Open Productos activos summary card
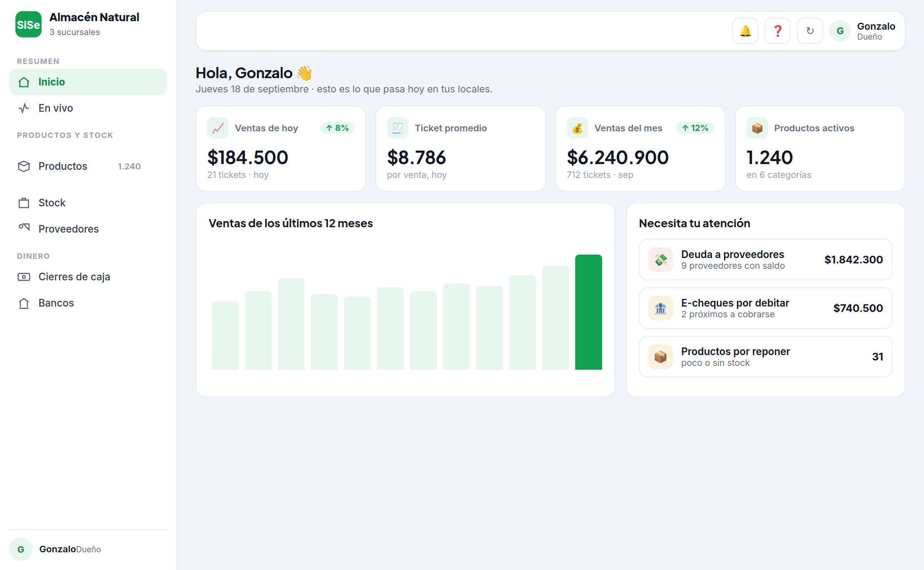 coord(820,149)
